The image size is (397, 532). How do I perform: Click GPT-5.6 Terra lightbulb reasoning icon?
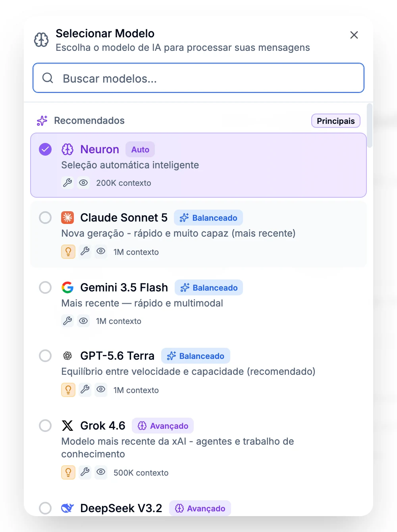tap(68, 390)
